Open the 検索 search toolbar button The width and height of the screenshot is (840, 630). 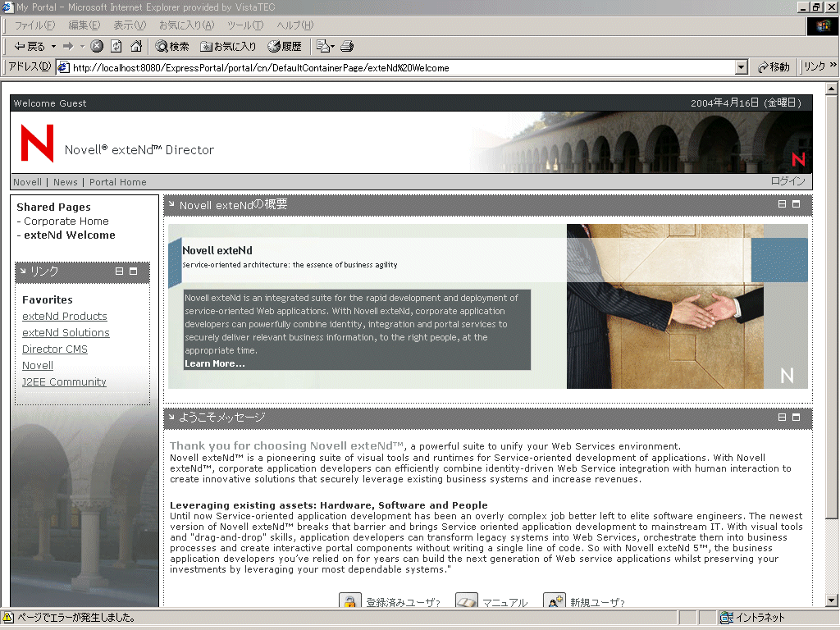[x=172, y=47]
